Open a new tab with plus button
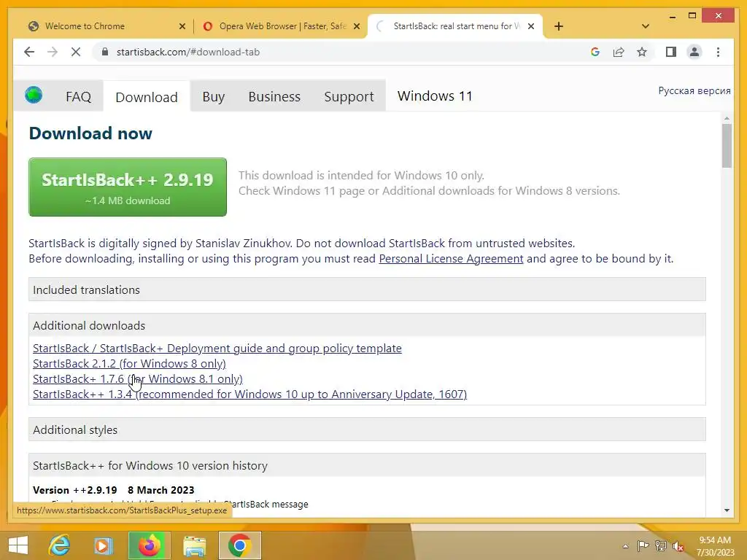The image size is (747, 560). tap(559, 26)
